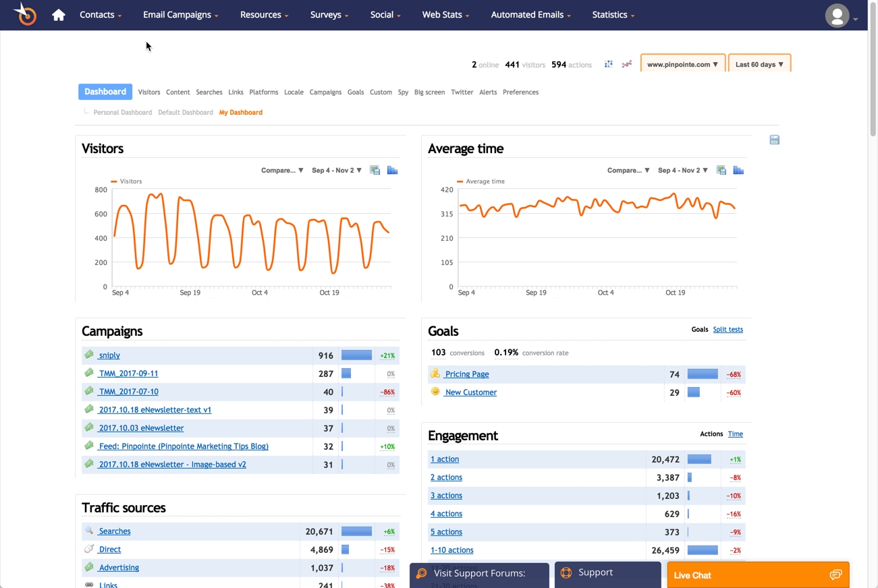
Task: Open the trend graph icon beside site selector
Action: pos(627,64)
